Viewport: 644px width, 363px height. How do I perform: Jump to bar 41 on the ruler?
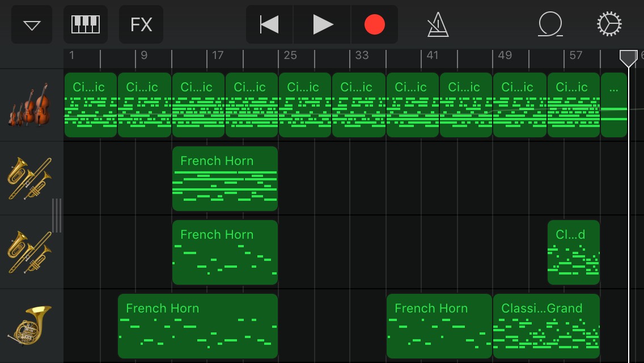(x=433, y=55)
